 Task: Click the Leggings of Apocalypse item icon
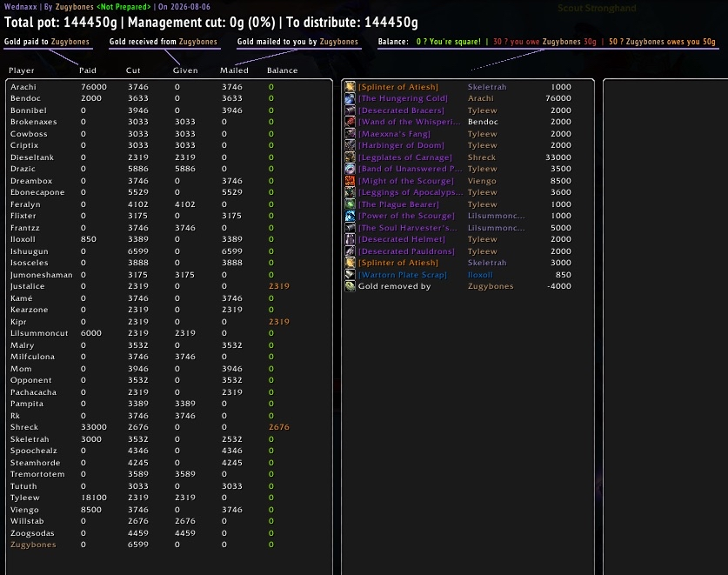(x=350, y=192)
